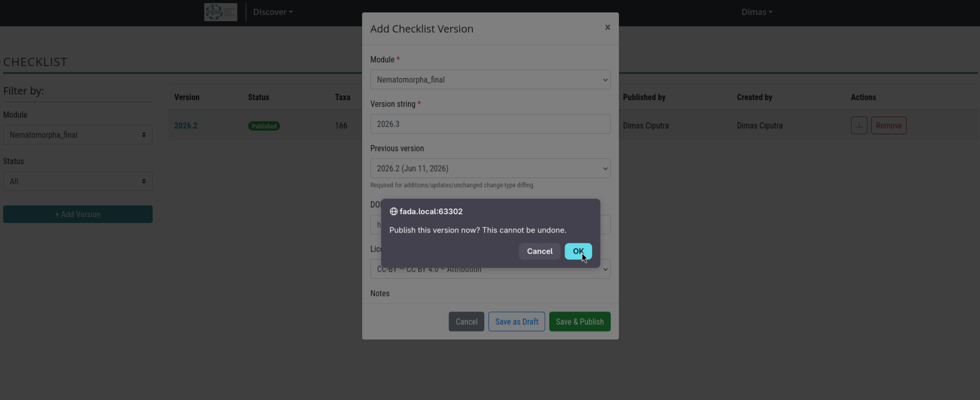Click Save & Publish

pyautogui.click(x=580, y=322)
